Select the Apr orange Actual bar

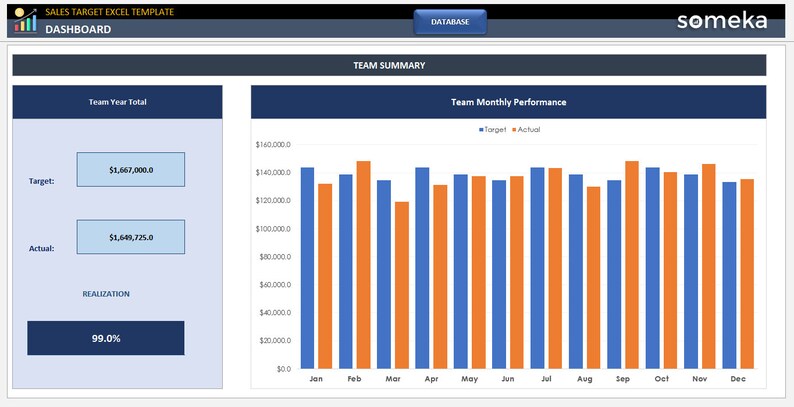tap(440, 276)
